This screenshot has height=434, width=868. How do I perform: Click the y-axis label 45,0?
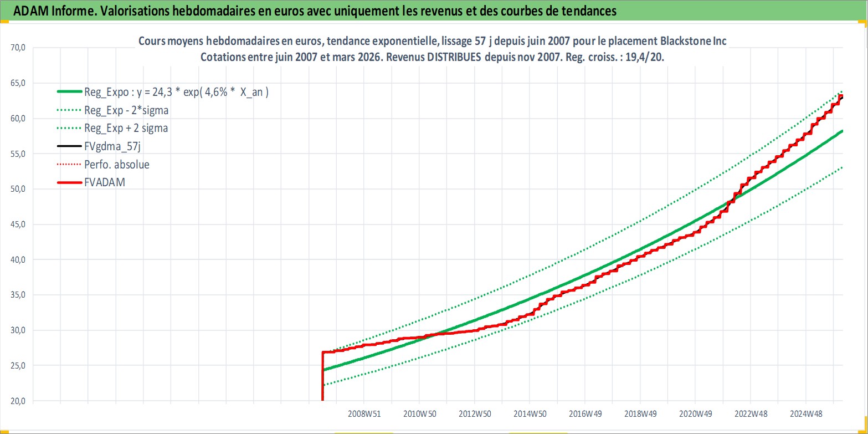[x=18, y=224]
